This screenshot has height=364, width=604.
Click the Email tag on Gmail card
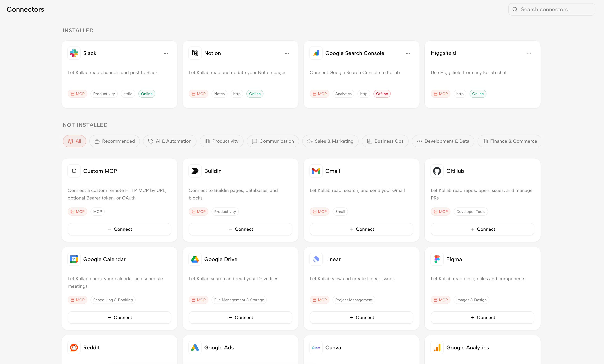pos(340,211)
